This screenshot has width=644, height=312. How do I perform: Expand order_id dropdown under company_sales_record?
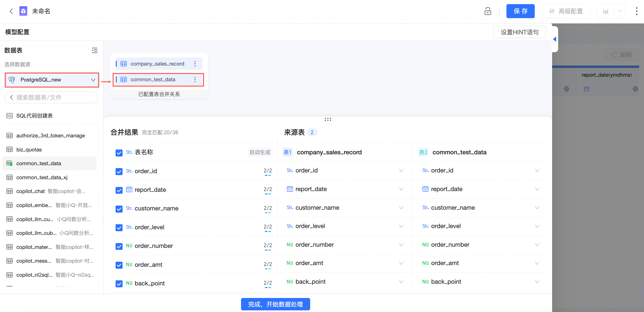pos(401,171)
